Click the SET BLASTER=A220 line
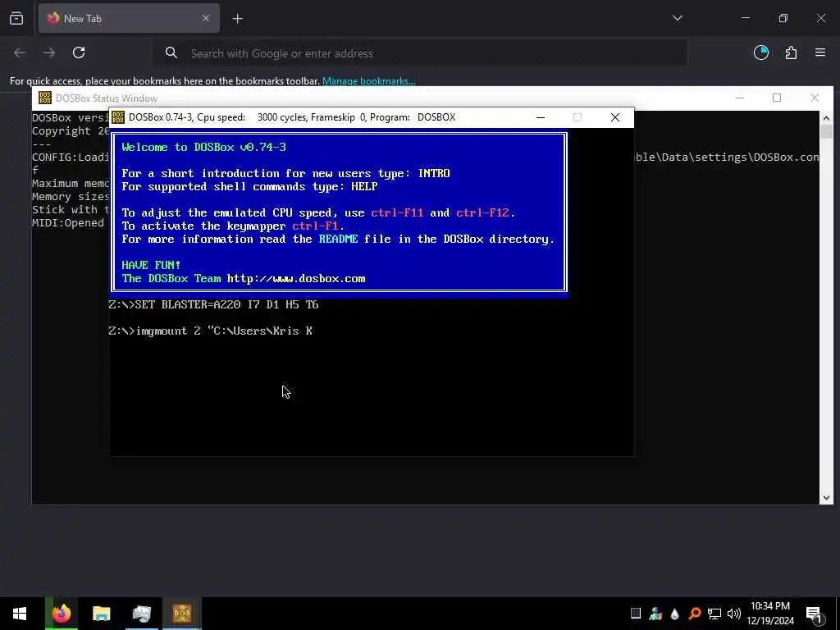Viewport: 840px width, 630px height. click(213, 304)
